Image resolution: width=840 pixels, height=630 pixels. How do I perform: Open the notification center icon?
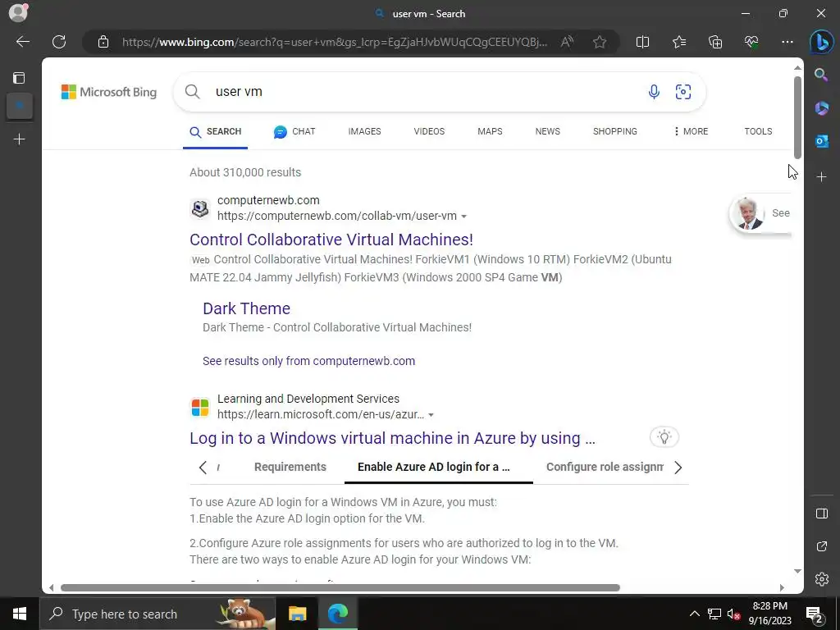(815, 614)
